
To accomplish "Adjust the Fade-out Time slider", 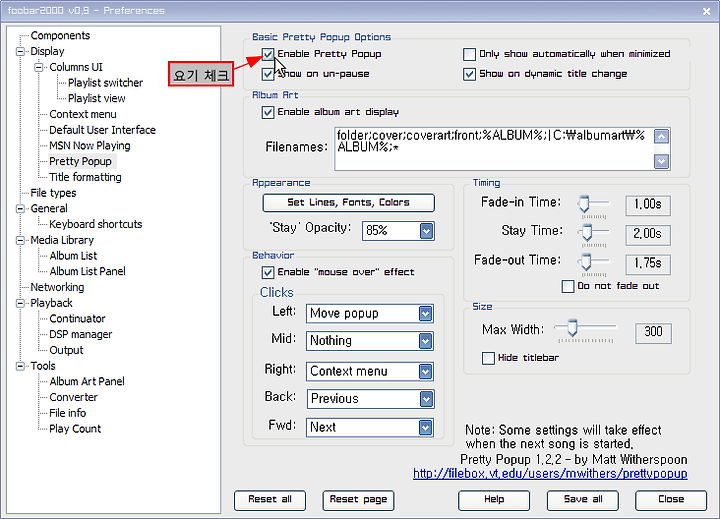I will point(586,262).
